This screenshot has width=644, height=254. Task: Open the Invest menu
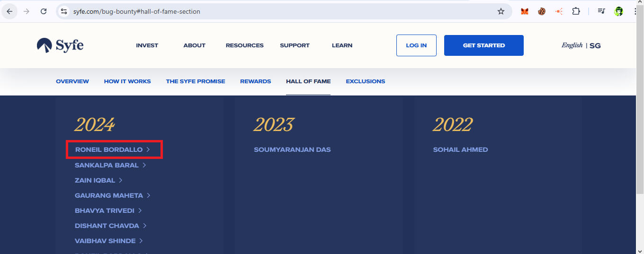click(147, 45)
